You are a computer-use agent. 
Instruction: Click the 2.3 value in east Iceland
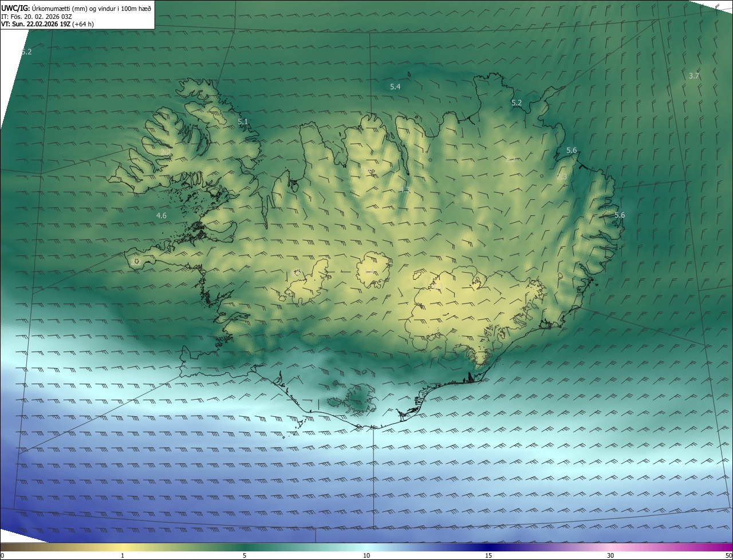pyautogui.click(x=562, y=176)
